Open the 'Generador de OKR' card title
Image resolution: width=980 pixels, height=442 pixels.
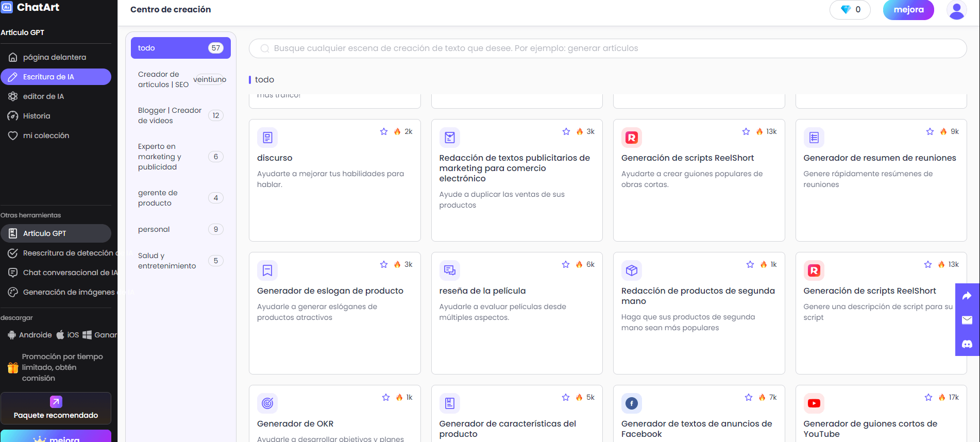(x=295, y=423)
